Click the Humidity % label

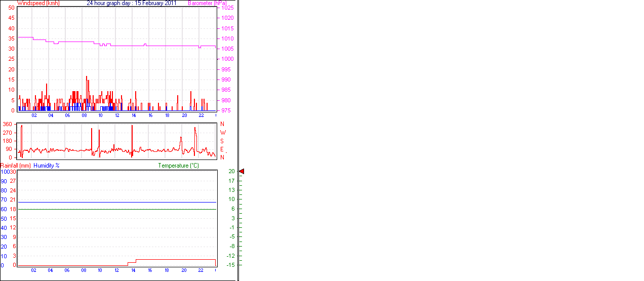(47, 166)
